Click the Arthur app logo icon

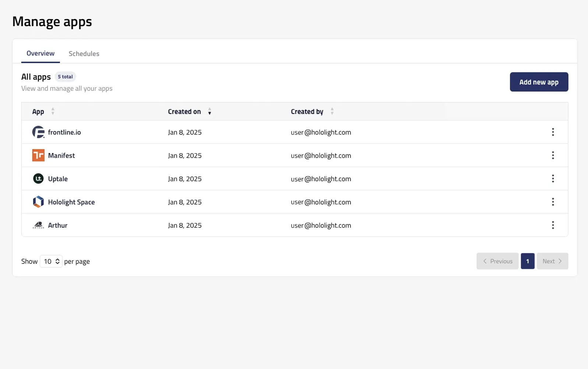coord(38,225)
